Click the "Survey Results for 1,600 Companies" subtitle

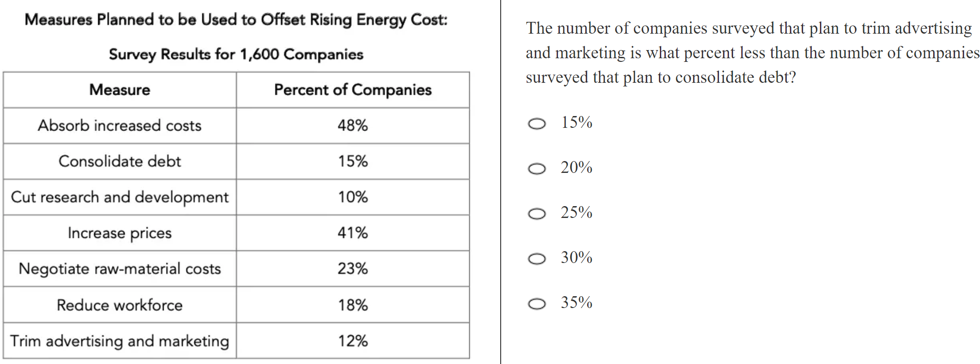click(x=236, y=55)
